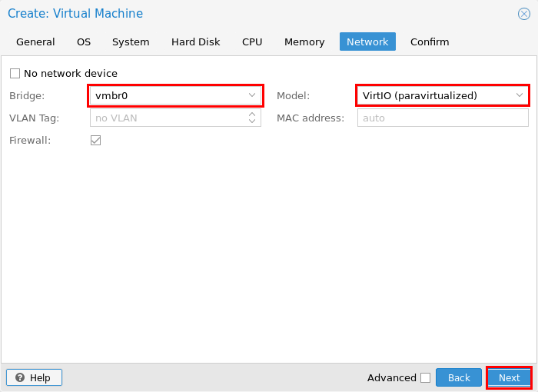Switch to the Memory tab
Viewport: 538px width, 392px height.
click(x=304, y=42)
